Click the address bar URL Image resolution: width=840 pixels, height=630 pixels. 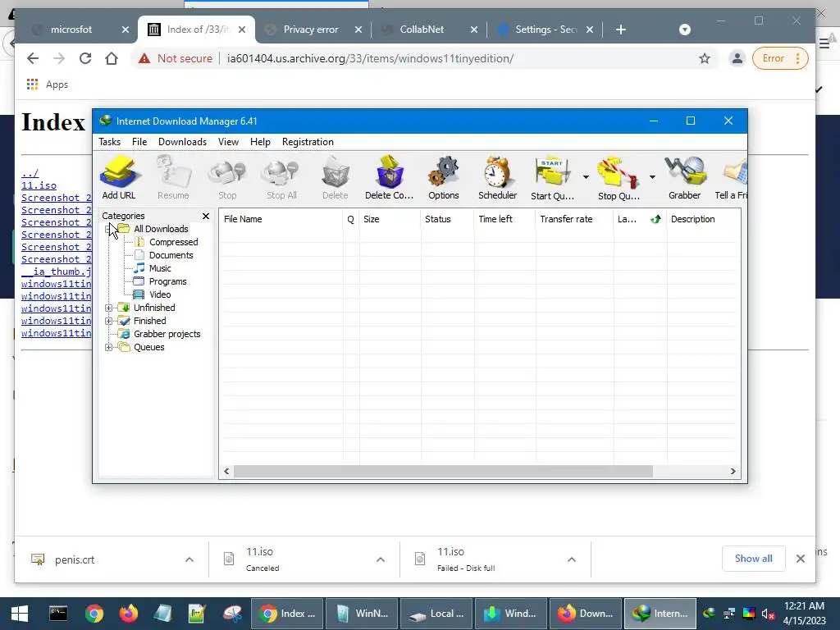[370, 58]
